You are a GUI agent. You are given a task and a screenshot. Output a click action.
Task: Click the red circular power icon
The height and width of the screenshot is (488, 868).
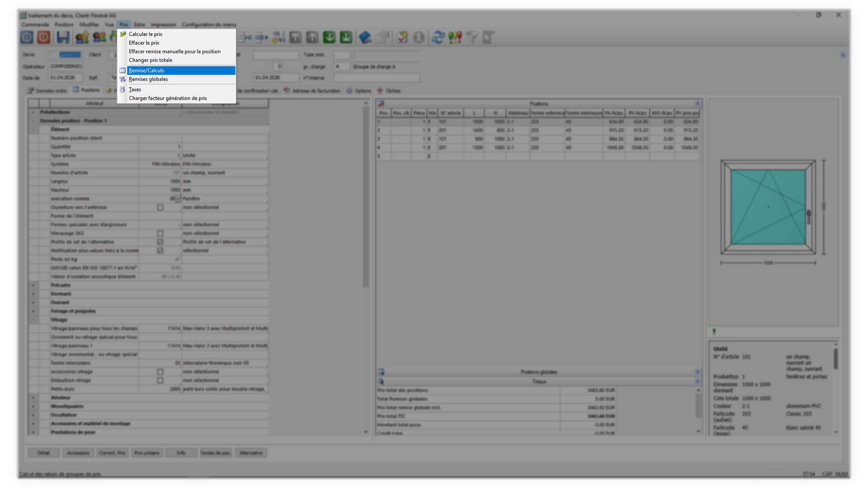[x=44, y=38]
